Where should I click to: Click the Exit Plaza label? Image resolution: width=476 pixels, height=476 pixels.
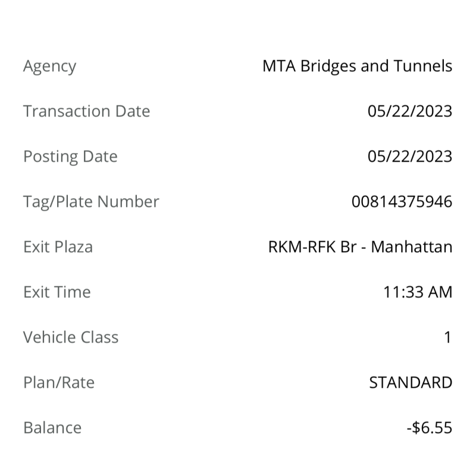tap(58, 246)
